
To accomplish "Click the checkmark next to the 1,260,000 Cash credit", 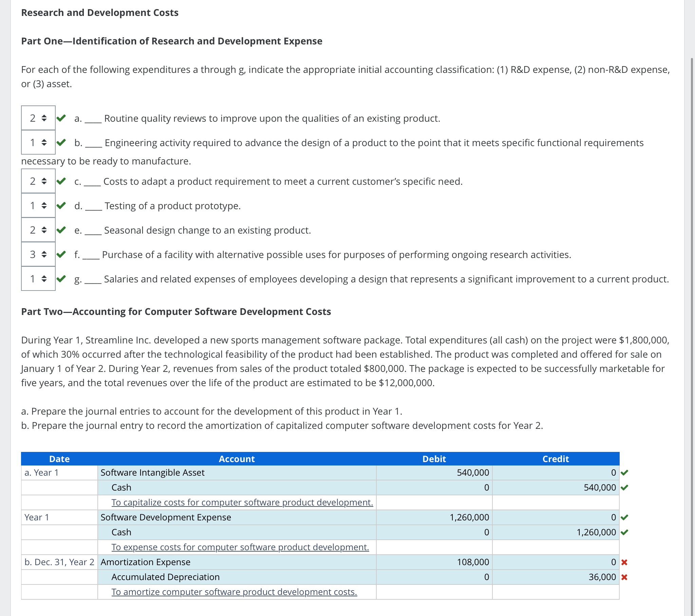I will pos(624,532).
